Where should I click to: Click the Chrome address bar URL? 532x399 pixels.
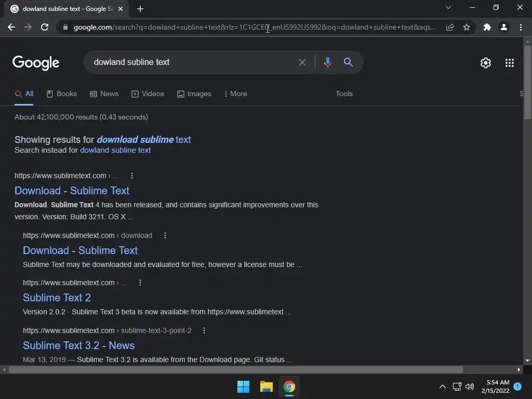coord(255,27)
